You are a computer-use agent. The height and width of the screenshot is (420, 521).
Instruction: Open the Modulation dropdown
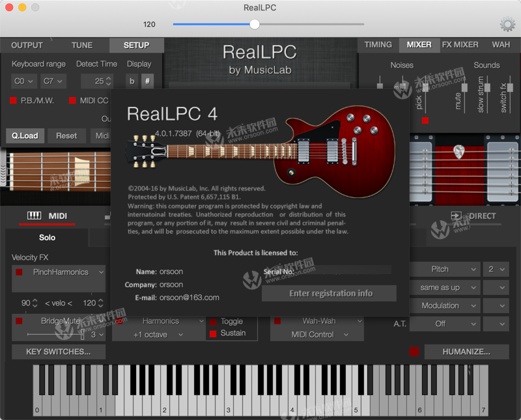(445, 305)
